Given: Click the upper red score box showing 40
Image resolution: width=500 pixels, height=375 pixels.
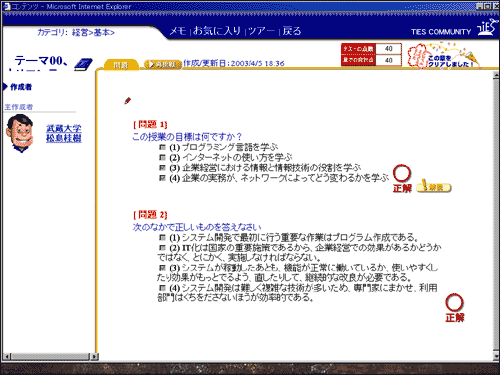Looking at the screenshot, I should (371, 49).
